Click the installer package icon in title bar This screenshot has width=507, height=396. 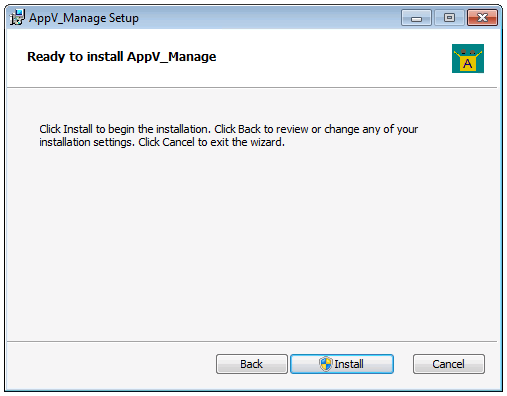pos(17,17)
